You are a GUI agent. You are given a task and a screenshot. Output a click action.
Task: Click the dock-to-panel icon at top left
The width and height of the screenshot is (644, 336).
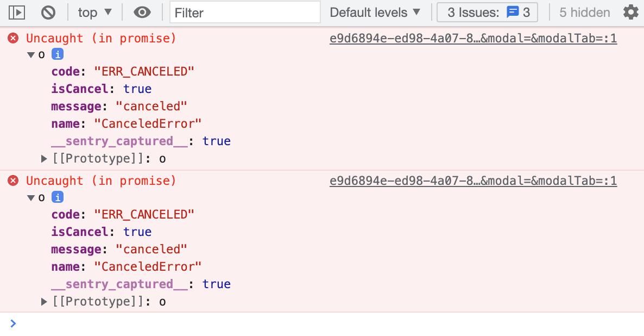click(17, 12)
